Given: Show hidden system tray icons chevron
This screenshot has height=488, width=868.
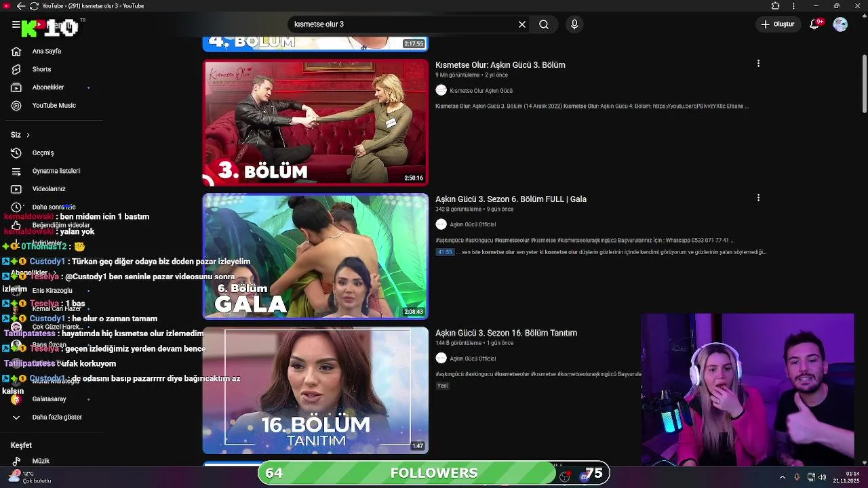Looking at the screenshot, I should [782, 477].
